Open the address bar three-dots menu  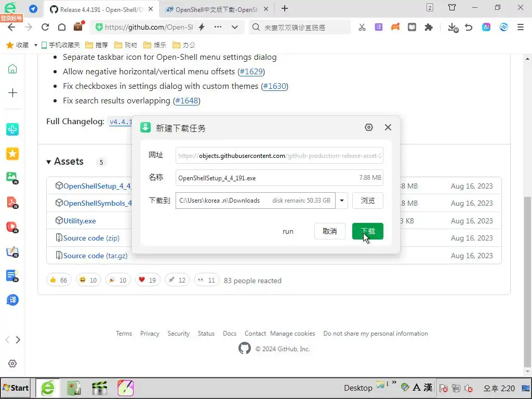(218, 27)
